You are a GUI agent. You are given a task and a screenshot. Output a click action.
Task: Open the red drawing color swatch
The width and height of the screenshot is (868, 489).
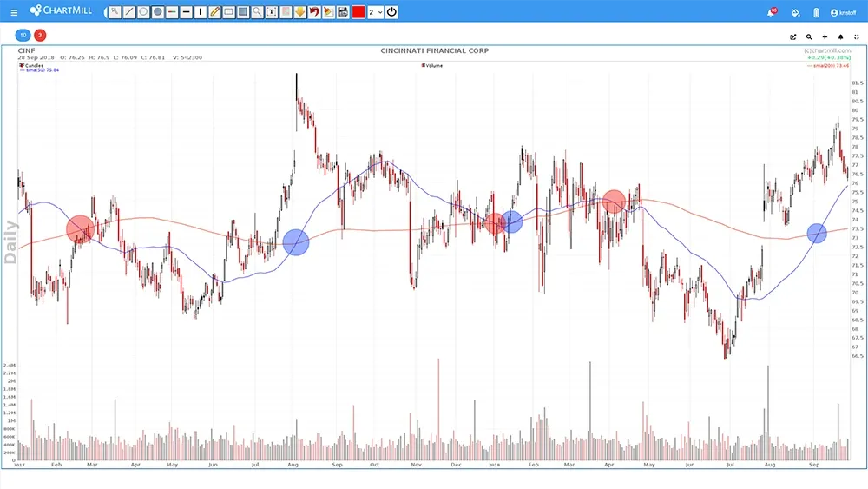358,11
